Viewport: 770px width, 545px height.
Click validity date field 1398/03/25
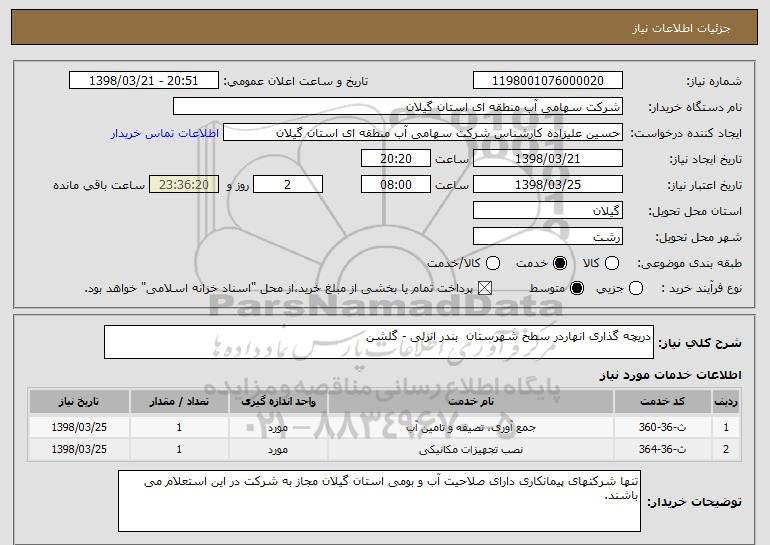pos(548,185)
